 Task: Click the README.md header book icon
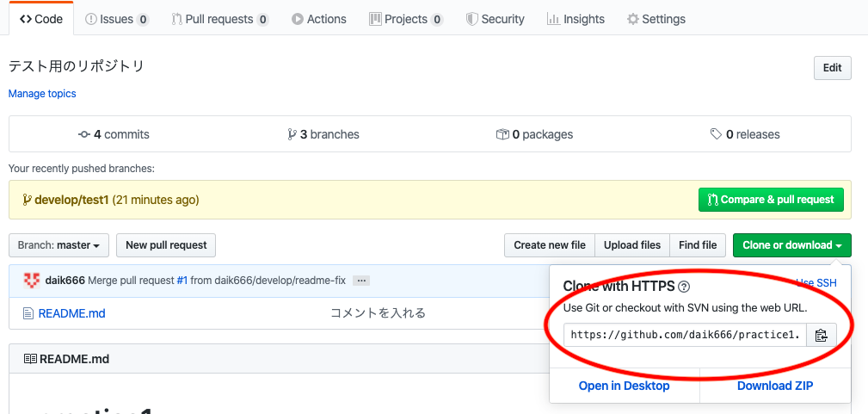click(30, 359)
